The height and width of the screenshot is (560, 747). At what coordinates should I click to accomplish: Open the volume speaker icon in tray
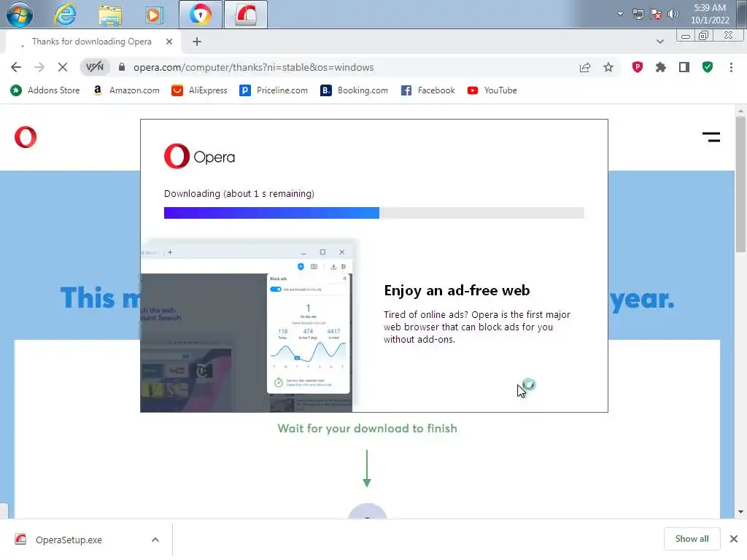pyautogui.click(x=673, y=14)
